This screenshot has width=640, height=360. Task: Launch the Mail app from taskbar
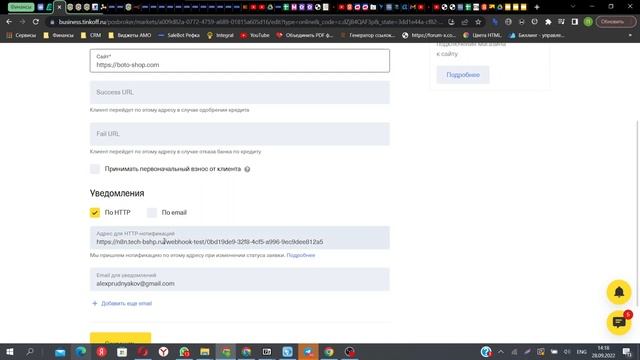(60, 352)
